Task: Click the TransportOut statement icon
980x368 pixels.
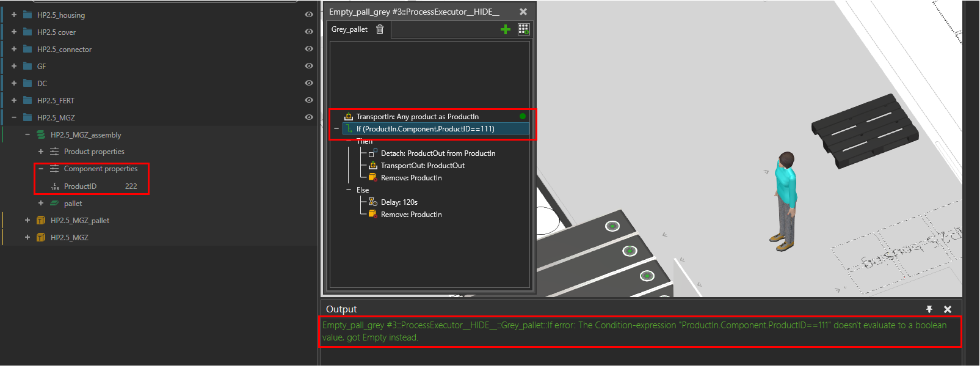Action: click(x=372, y=166)
